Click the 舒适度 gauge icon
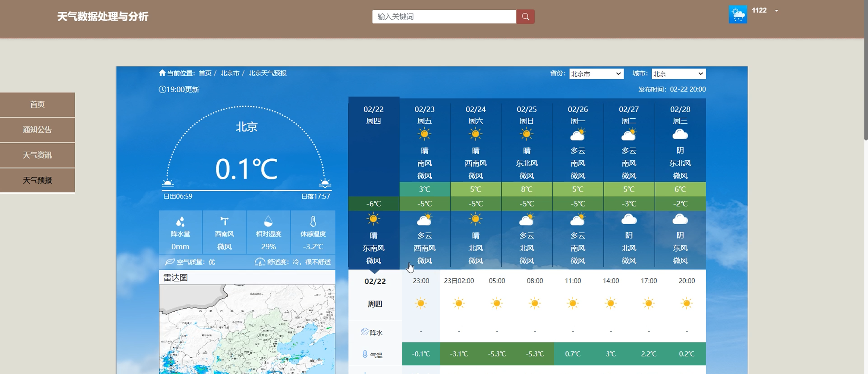This screenshot has width=868, height=374. click(x=260, y=262)
